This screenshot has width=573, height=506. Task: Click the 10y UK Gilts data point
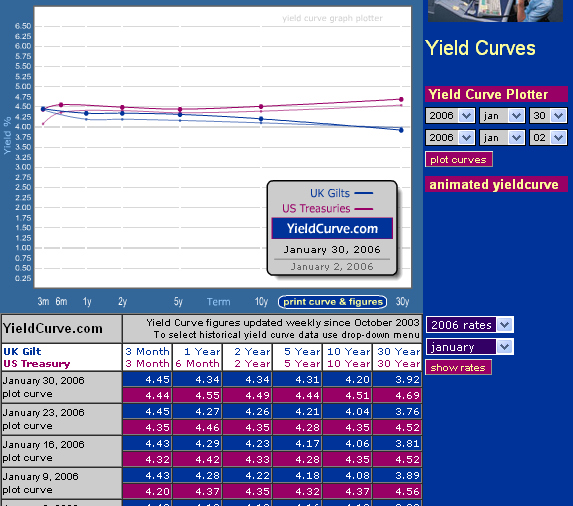pos(261,119)
